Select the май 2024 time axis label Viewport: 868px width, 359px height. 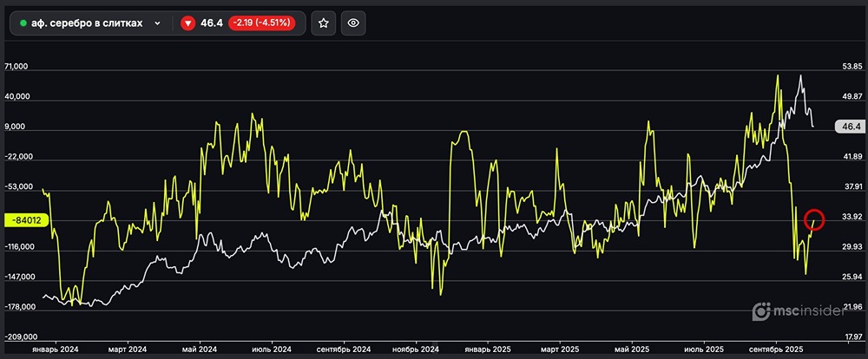(x=200, y=349)
